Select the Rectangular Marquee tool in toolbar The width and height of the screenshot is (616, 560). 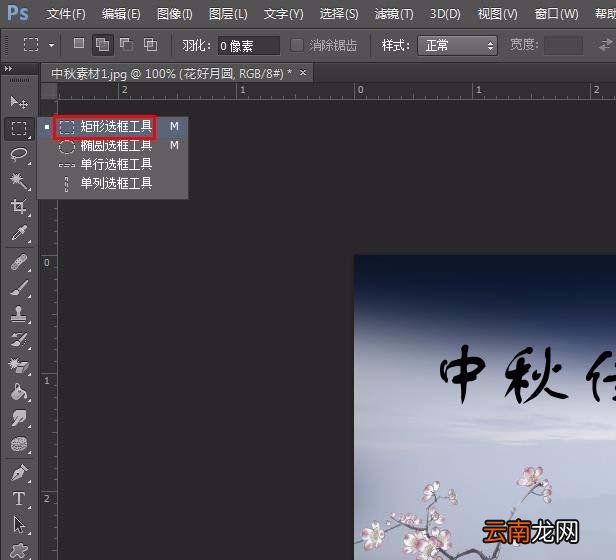point(18,129)
